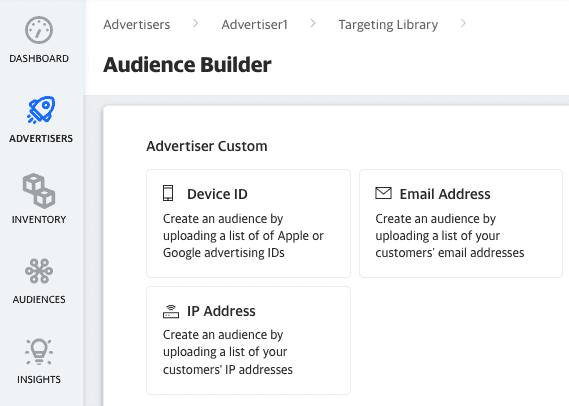The height and width of the screenshot is (406, 569).
Task: Select the DASHBOARD sidebar label
Action: click(x=39, y=58)
